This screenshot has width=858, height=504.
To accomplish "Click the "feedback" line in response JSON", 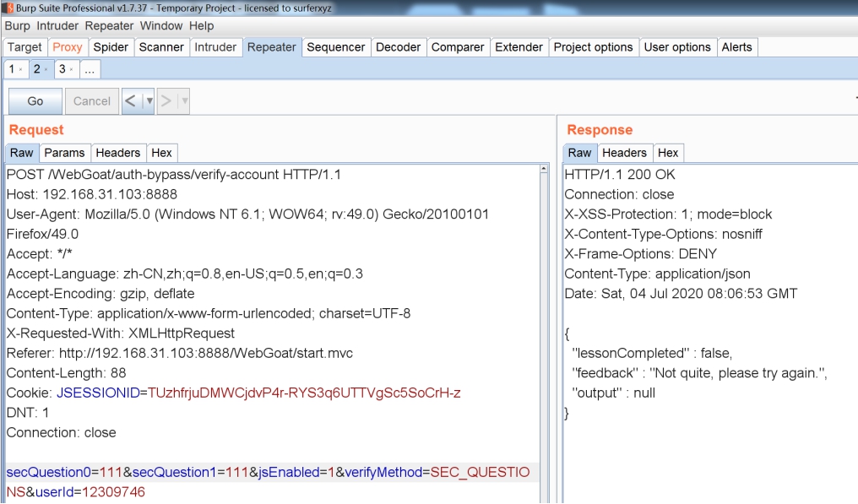I will 699,373.
